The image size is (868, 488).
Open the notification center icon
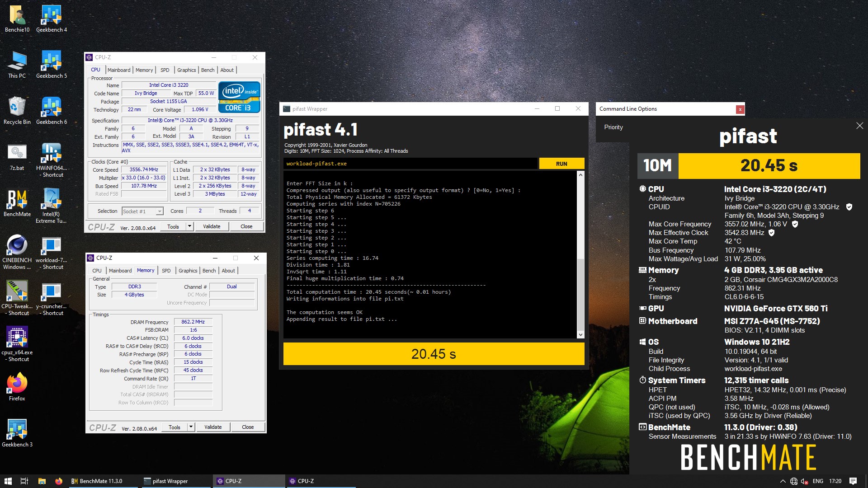pos(853,481)
